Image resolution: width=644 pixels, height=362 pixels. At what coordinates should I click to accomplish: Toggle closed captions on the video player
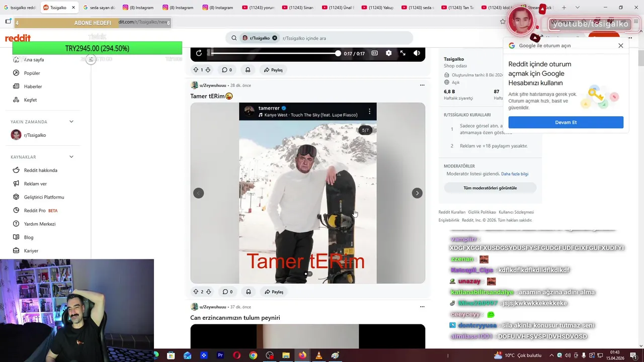[374, 53]
